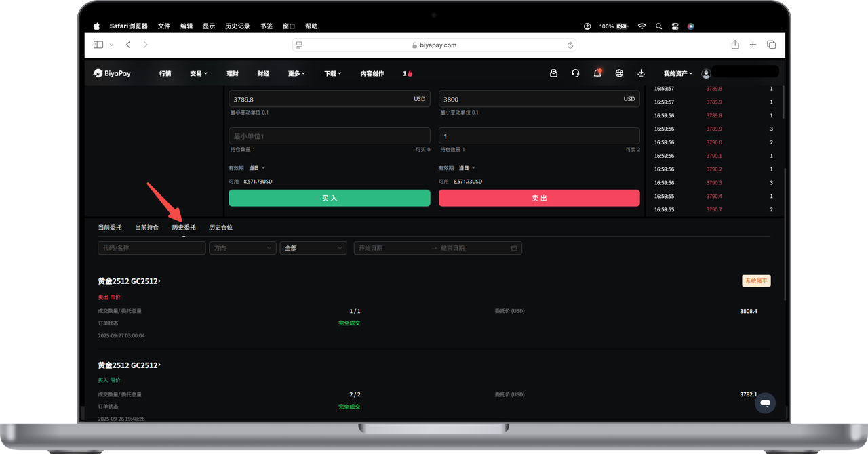Expand the 方向 direction dropdown
This screenshot has height=454, width=868.
click(x=242, y=248)
